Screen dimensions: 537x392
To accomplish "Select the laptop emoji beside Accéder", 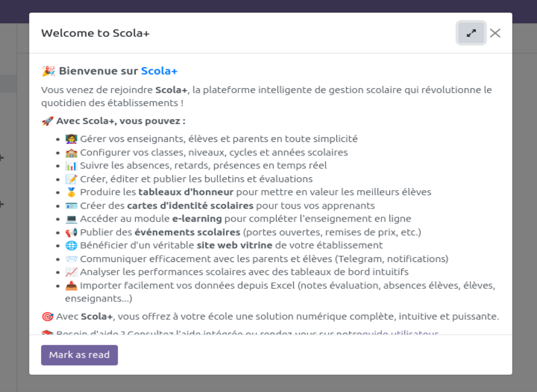I will (x=71, y=219).
